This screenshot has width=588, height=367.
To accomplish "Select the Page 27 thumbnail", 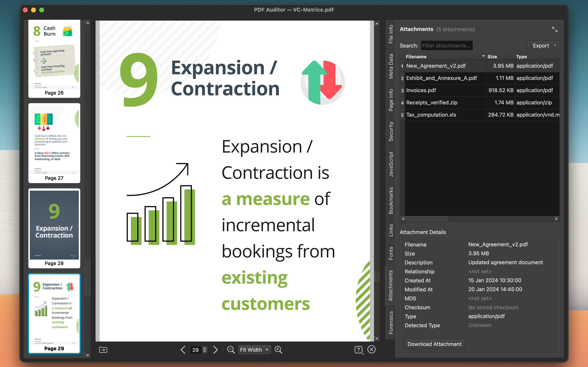I will pos(54,143).
